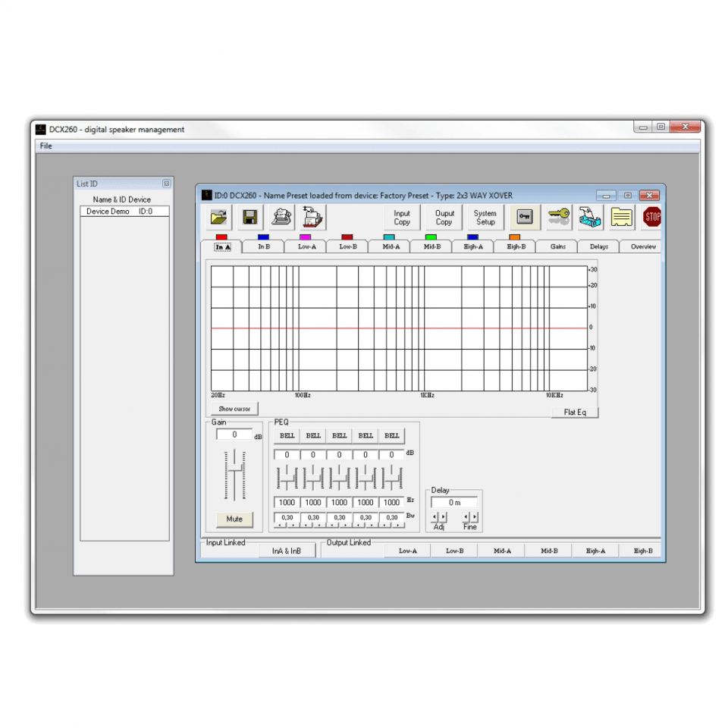Screen dimensions: 728x728
Task: Click the blue box with hand icon
Action: coord(590,217)
